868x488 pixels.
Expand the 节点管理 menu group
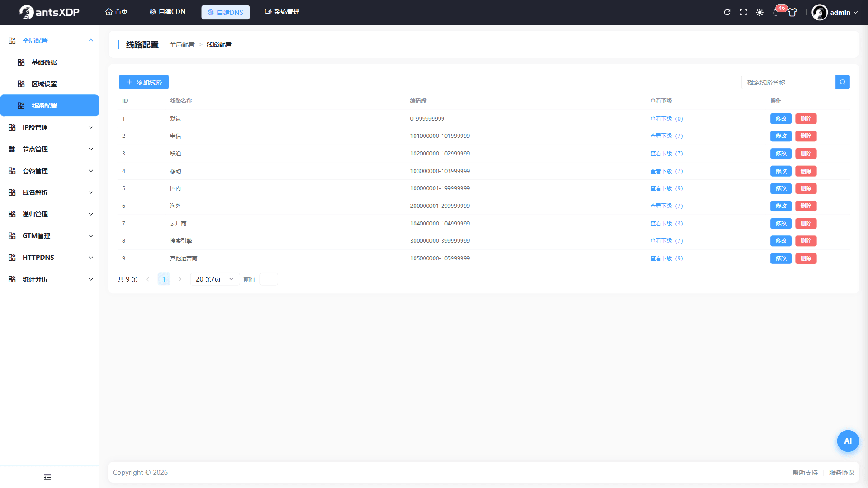tap(50, 149)
